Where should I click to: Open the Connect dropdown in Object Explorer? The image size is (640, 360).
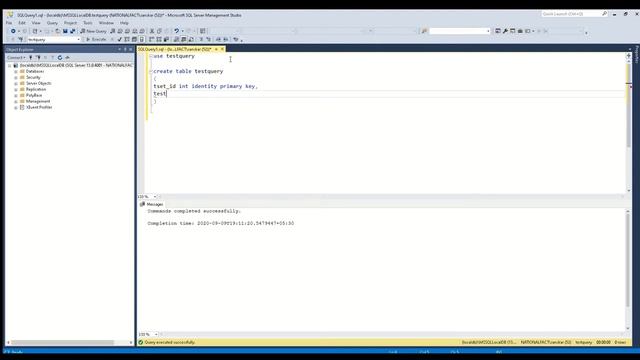pos(16,58)
